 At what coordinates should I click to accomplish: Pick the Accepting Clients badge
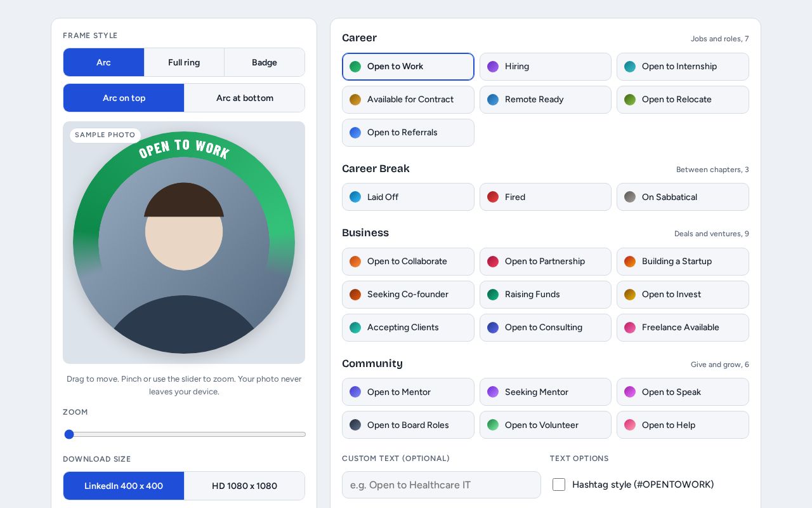408,328
